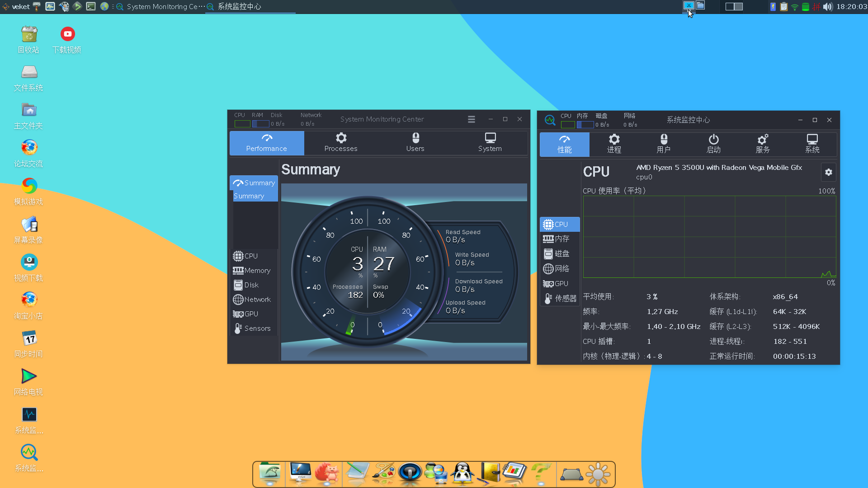Viewport: 868px width, 488px height.
Task: Select 内存 (Memory) in the Chinese window sidebar
Action: [561, 239]
